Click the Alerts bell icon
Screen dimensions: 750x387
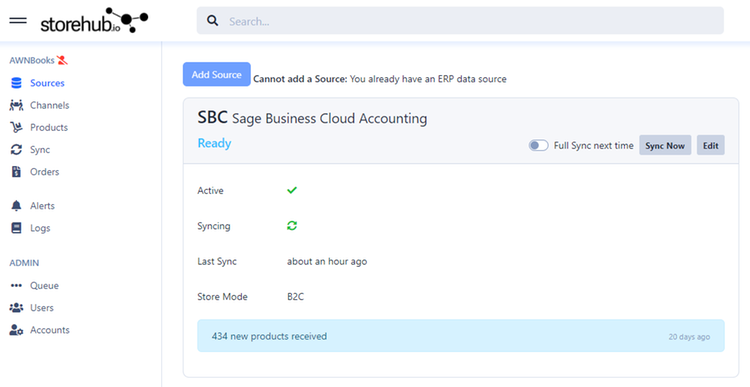(16, 206)
